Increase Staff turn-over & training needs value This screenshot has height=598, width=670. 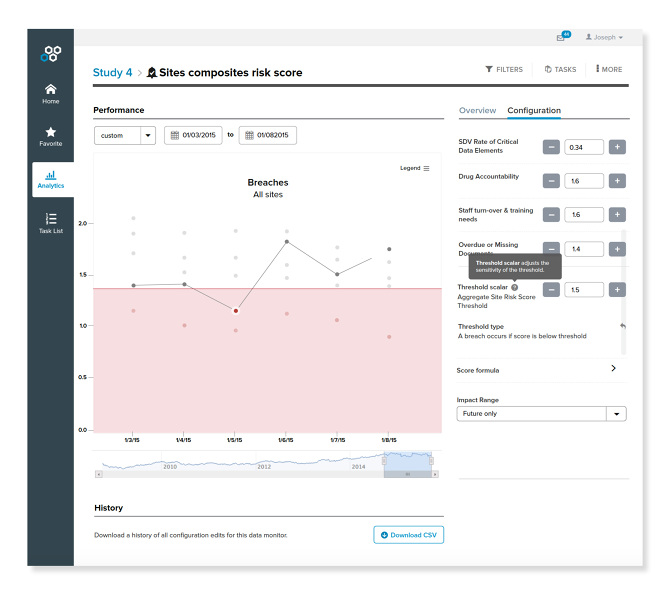click(617, 215)
